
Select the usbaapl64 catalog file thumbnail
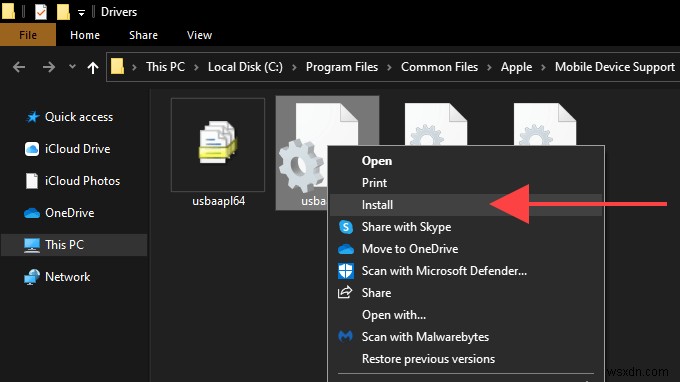pos(218,144)
